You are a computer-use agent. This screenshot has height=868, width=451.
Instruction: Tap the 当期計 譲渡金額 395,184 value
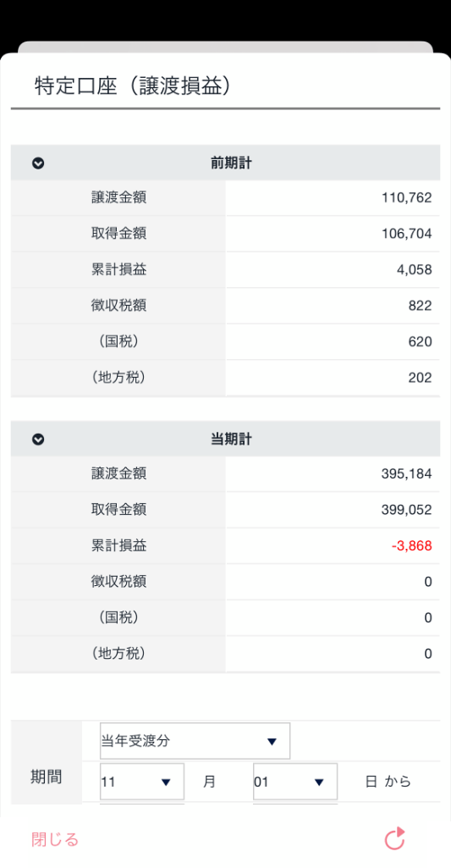(407, 474)
